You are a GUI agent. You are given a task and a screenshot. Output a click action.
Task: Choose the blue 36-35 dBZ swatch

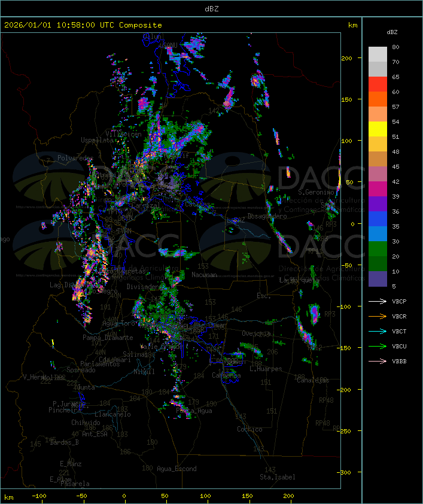pos(378,219)
